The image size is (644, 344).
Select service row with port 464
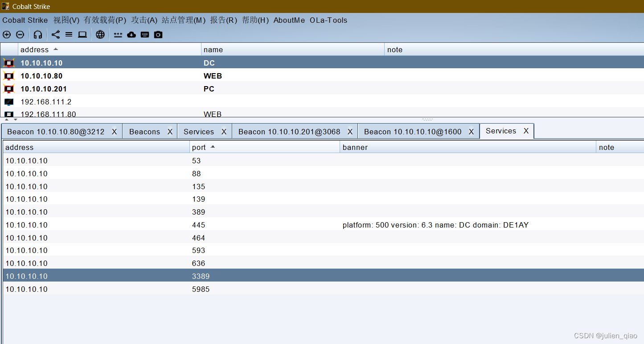[x=324, y=238]
